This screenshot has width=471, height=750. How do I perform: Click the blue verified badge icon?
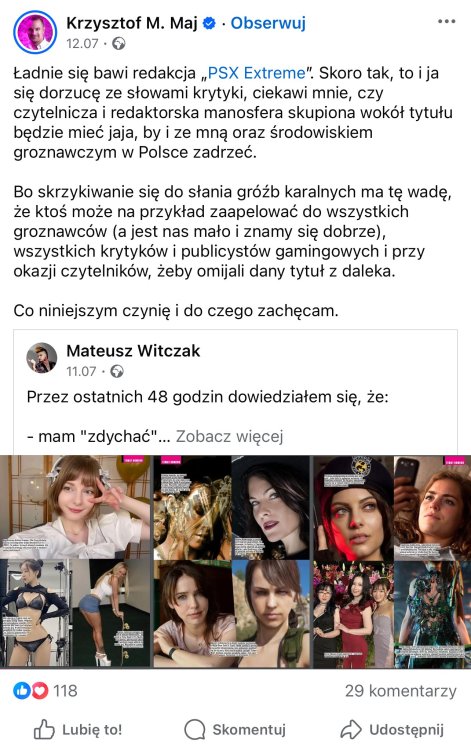209,23
